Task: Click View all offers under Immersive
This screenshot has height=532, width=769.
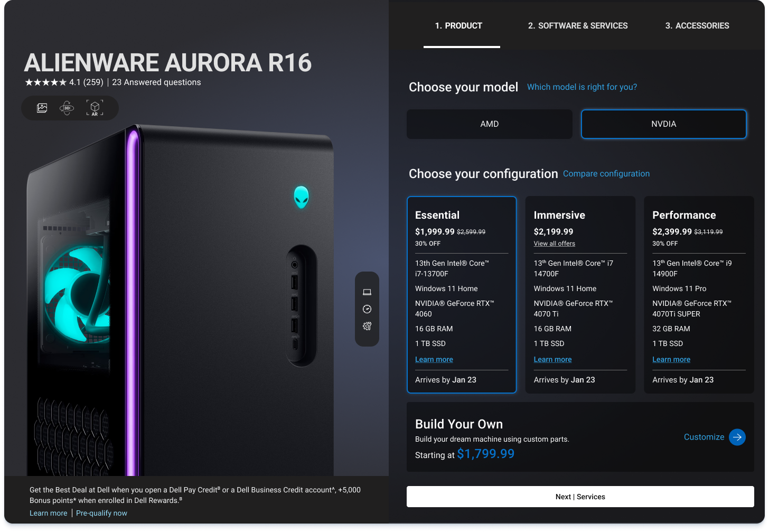Action: coord(555,244)
